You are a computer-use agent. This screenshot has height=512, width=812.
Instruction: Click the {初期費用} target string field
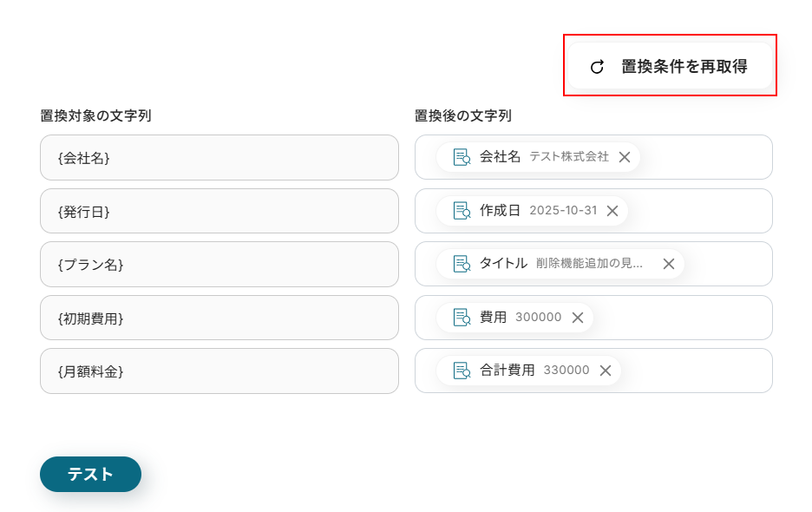[x=219, y=318]
